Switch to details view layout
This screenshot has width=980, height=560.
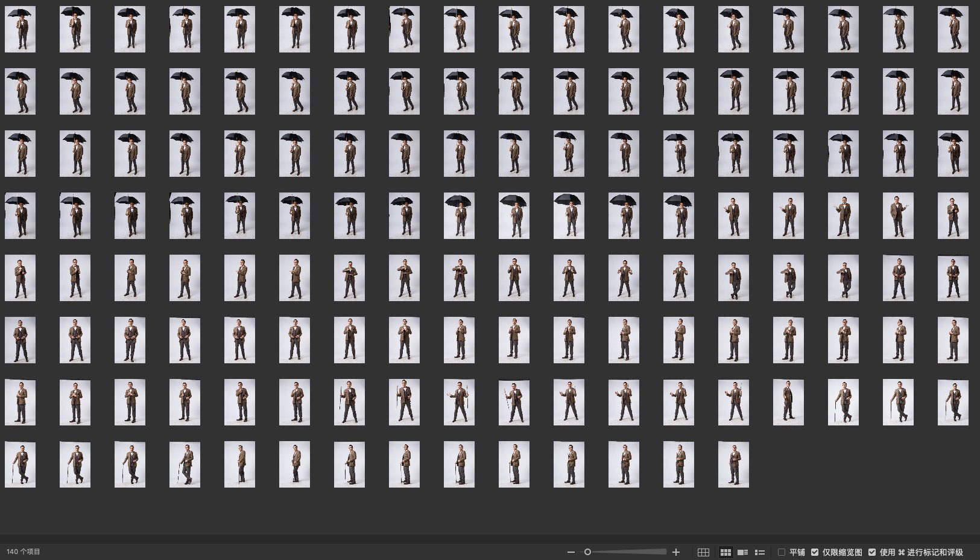pos(743,552)
